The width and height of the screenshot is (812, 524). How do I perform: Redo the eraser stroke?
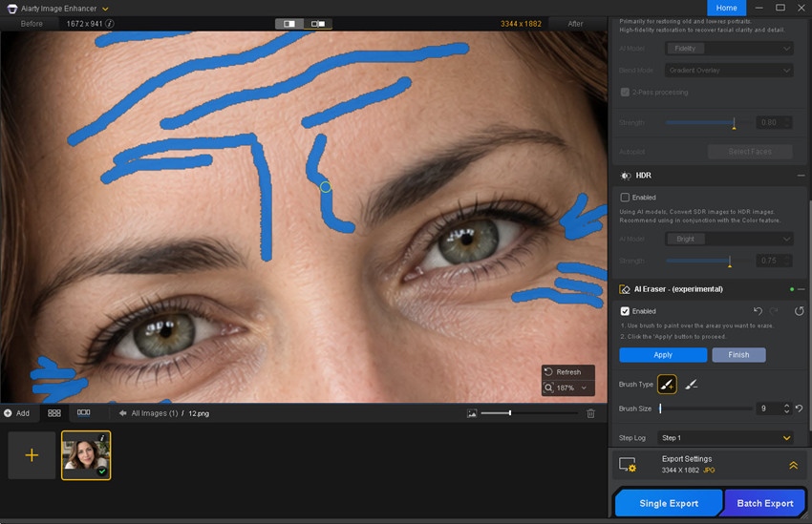click(774, 311)
